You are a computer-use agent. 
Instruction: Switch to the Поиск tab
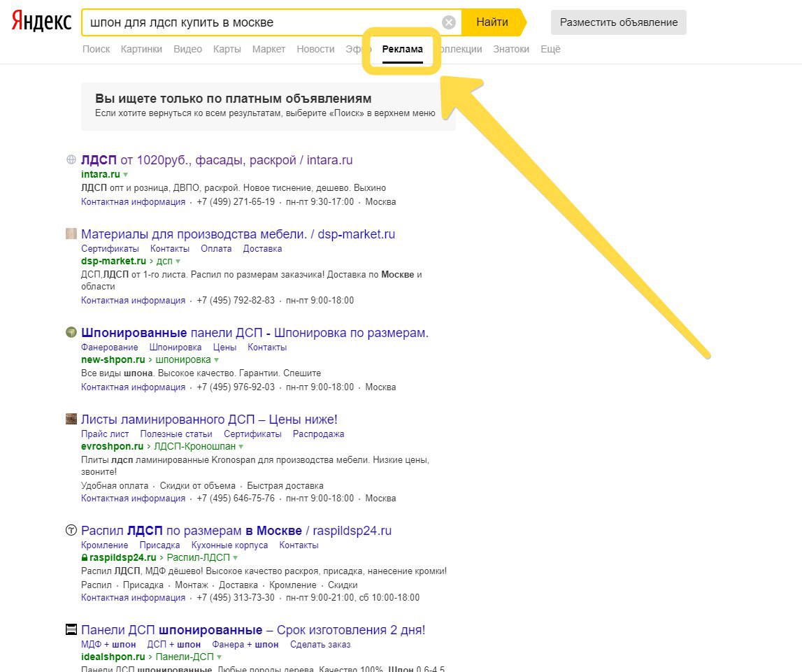click(96, 49)
